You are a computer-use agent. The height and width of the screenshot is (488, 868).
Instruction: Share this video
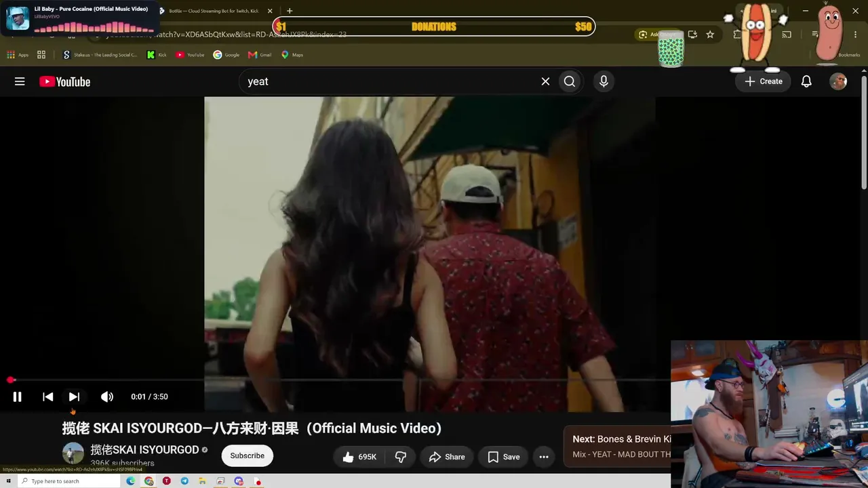446,457
